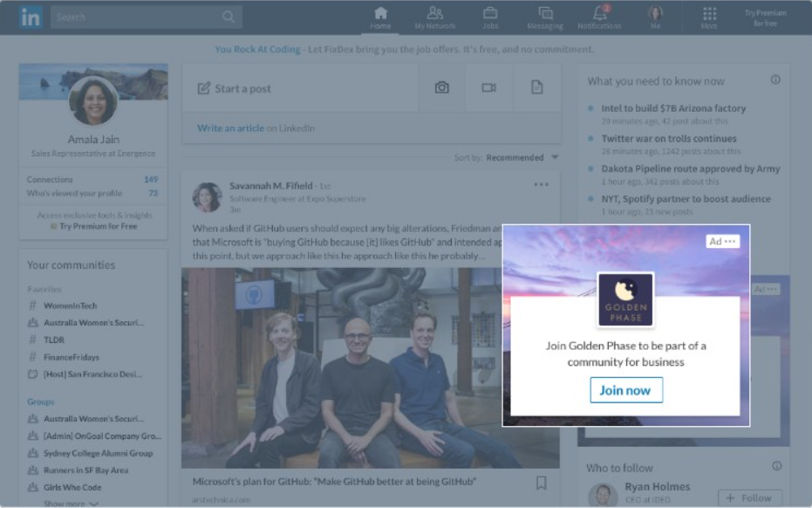Open TLDR hashtag community
The width and height of the screenshot is (812, 508).
(x=54, y=340)
